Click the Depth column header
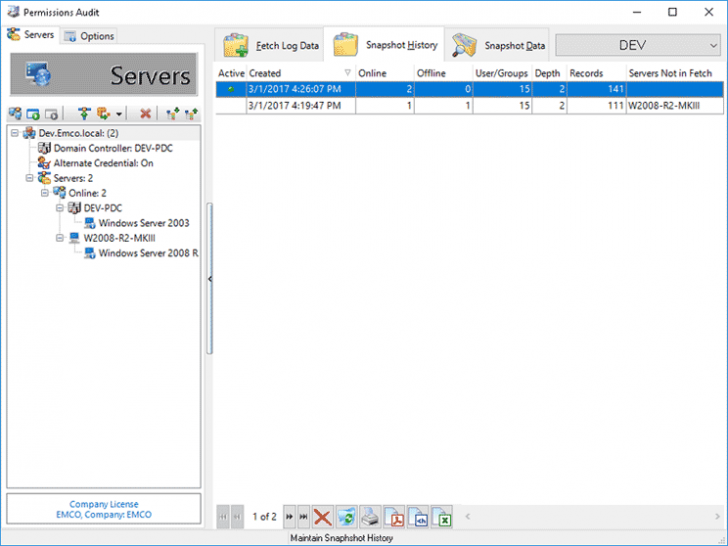This screenshot has height=546, width=728. 549,73
